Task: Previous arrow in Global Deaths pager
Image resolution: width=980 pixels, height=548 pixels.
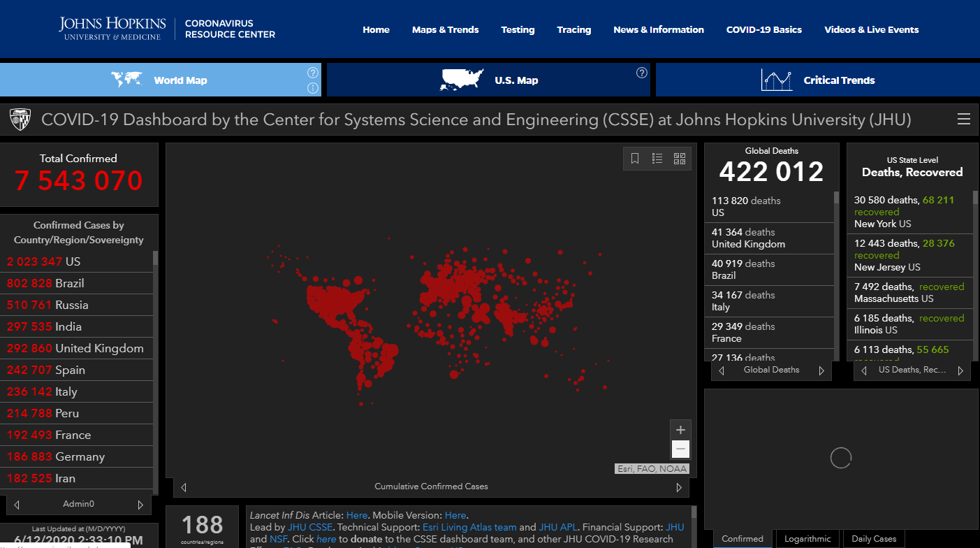Action: coord(722,370)
